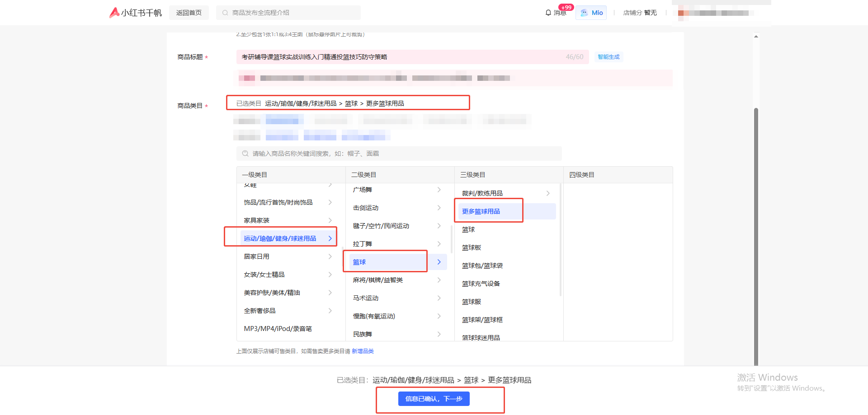868x415 pixels.
Task: Click the category search magnifier icon
Action: click(245, 154)
